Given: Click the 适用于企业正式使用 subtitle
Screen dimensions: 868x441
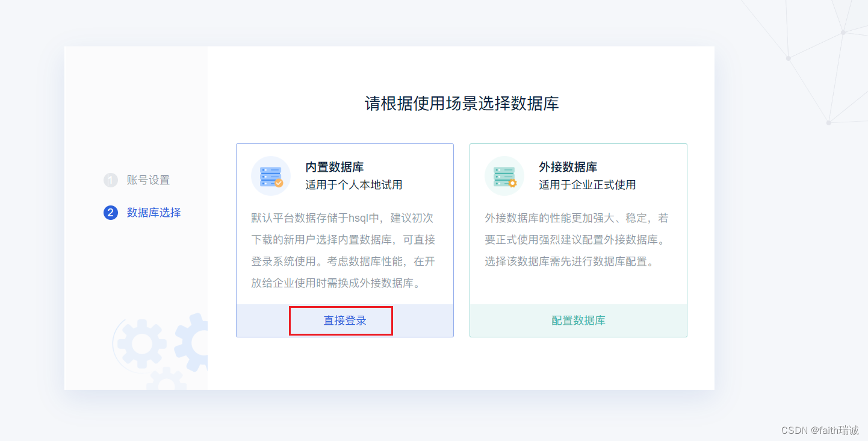Looking at the screenshot, I should click(587, 185).
